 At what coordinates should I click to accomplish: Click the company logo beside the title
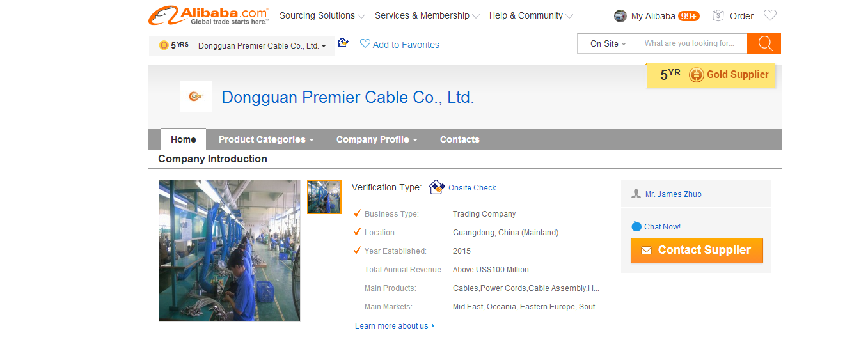point(196,97)
